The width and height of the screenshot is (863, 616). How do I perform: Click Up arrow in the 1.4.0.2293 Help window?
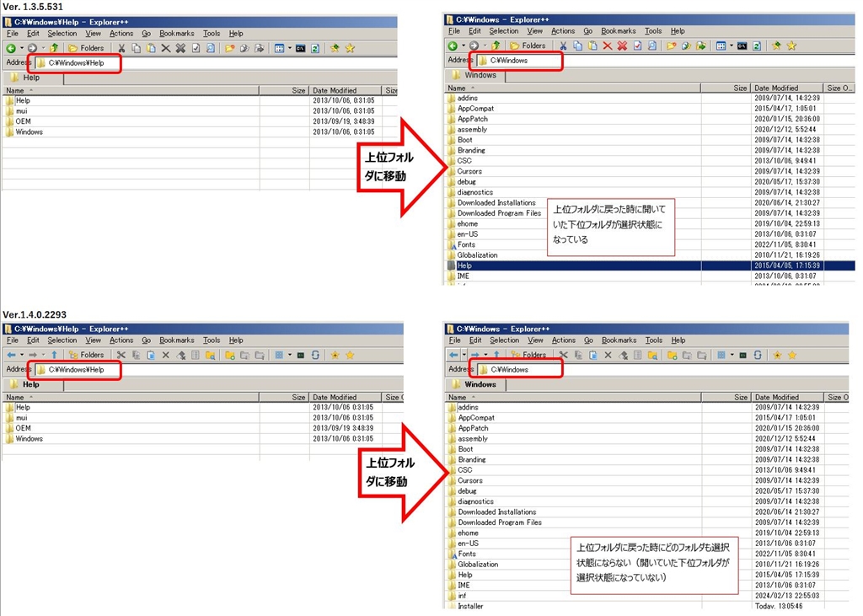click(x=54, y=355)
